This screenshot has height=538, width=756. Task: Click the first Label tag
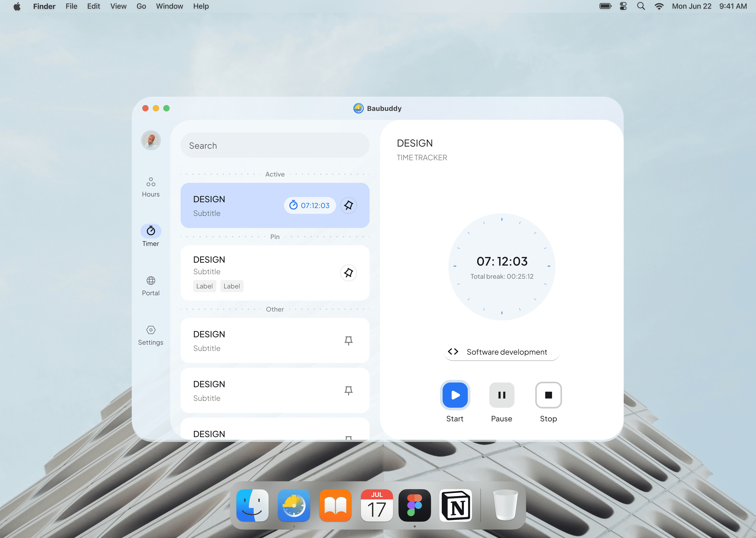(205, 286)
